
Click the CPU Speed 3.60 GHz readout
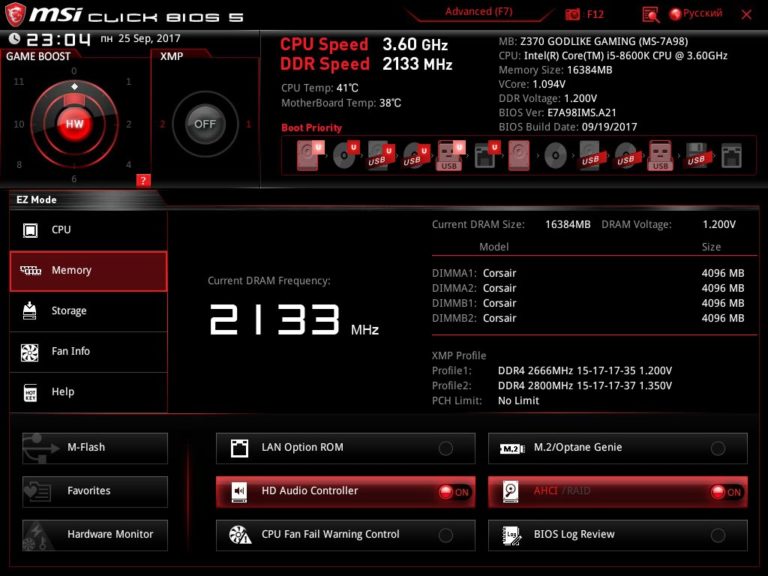coord(364,45)
